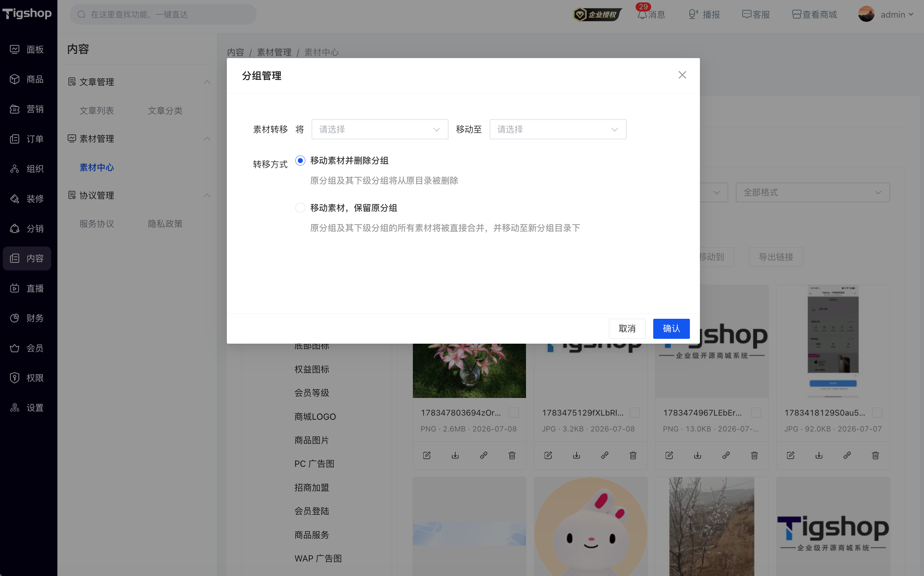Open the source group 将 dropdown
This screenshot has width=924, height=576.
(x=380, y=130)
